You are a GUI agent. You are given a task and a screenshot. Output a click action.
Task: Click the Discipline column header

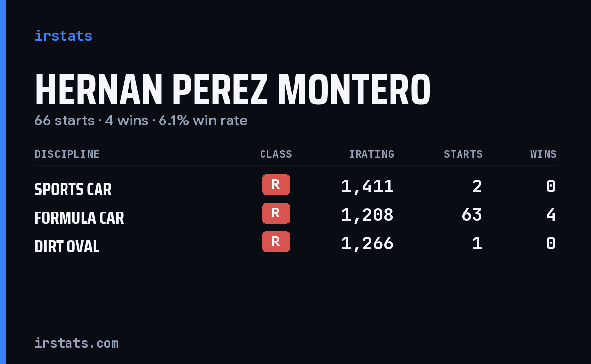(67, 154)
